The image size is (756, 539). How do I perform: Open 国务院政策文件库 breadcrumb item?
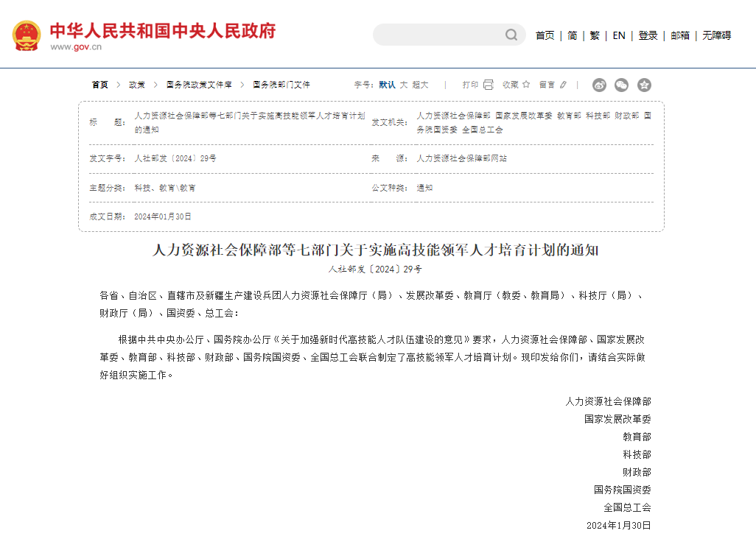click(x=199, y=85)
